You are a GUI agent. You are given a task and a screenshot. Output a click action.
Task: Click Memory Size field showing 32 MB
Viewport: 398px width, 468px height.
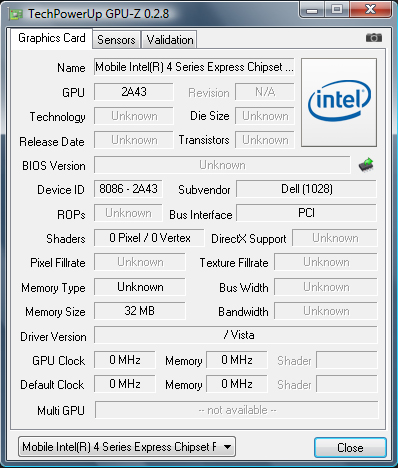pos(140,311)
